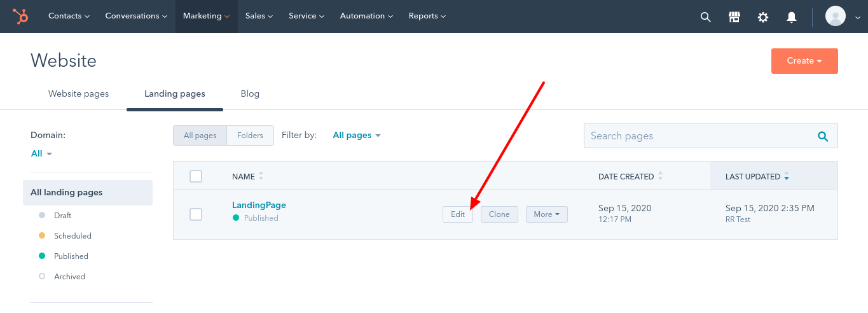Click the 'Sep 15, 2020 2:35 PM' cell
868x313 pixels.
point(769,208)
